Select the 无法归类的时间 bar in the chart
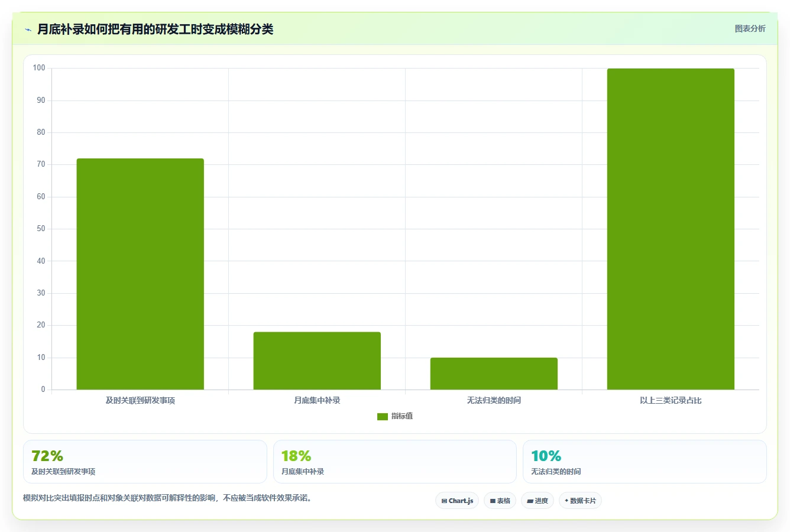 [x=494, y=374]
